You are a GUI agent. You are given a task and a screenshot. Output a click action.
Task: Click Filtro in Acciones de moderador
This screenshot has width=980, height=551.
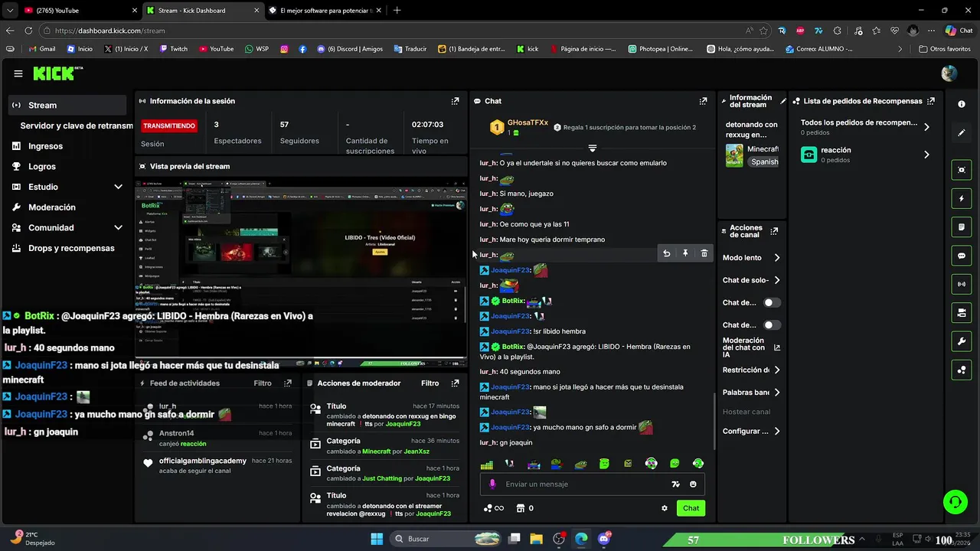point(430,383)
